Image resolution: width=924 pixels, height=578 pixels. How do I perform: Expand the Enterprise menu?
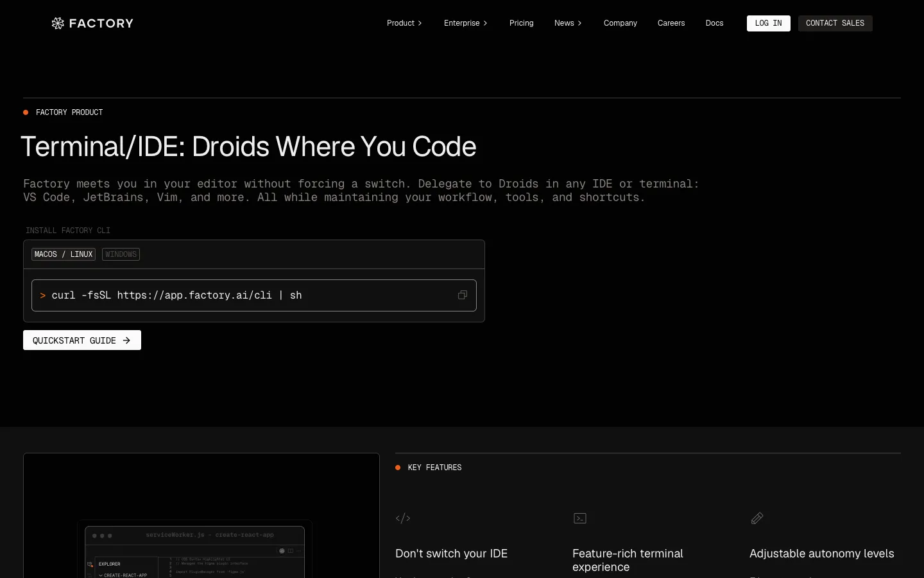[466, 23]
